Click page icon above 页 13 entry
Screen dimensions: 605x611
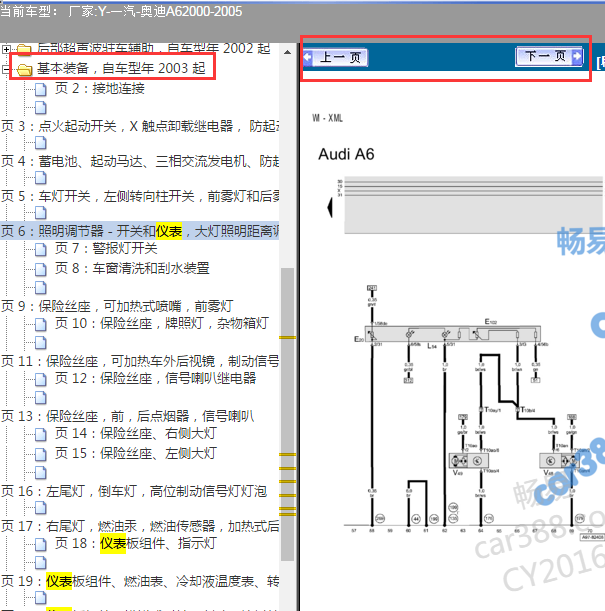point(41,397)
